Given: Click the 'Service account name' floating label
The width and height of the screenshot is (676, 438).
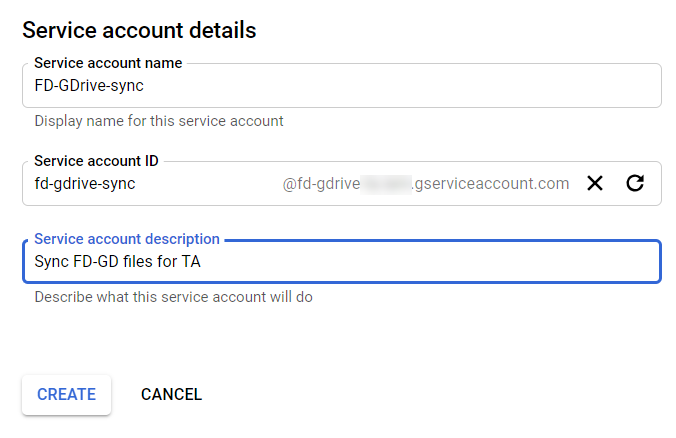Looking at the screenshot, I should tap(108, 63).
